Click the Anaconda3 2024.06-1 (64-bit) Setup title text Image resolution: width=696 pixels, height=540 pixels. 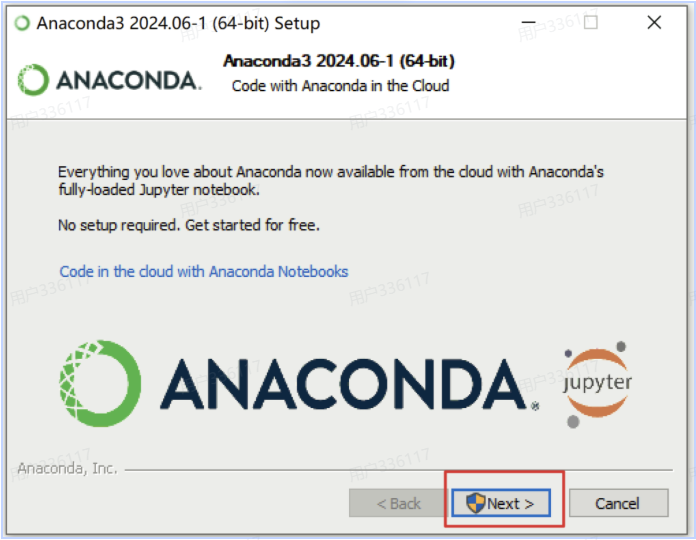[178, 23]
